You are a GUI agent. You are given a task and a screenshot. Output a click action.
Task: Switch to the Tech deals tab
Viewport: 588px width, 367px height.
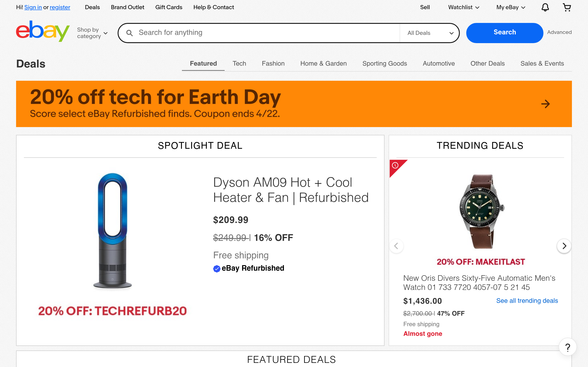pyautogui.click(x=239, y=64)
